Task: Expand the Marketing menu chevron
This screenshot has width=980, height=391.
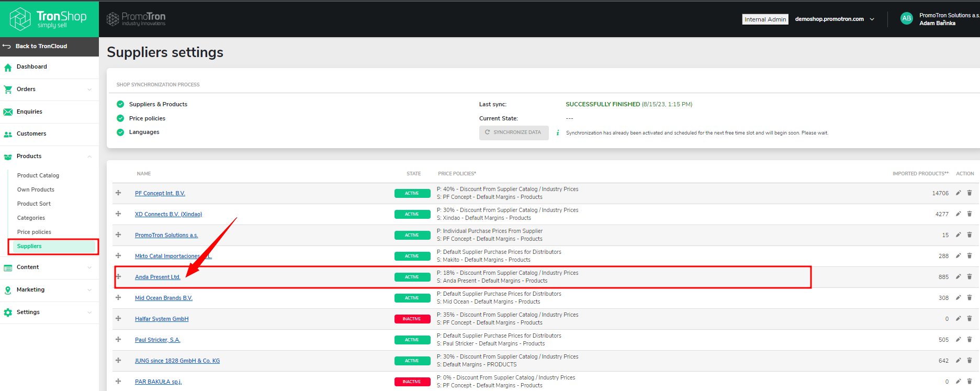Action: click(89, 290)
